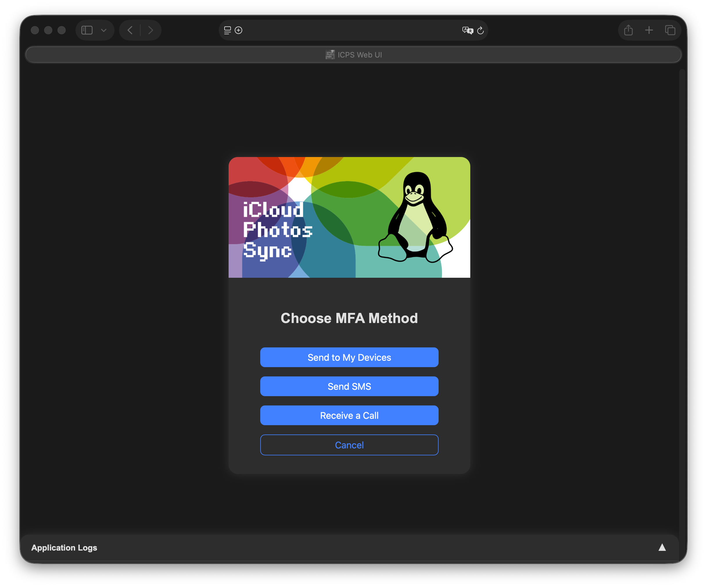Image resolution: width=707 pixels, height=588 pixels.
Task: Collapse the Application Logs triangle
Action: tap(662, 547)
